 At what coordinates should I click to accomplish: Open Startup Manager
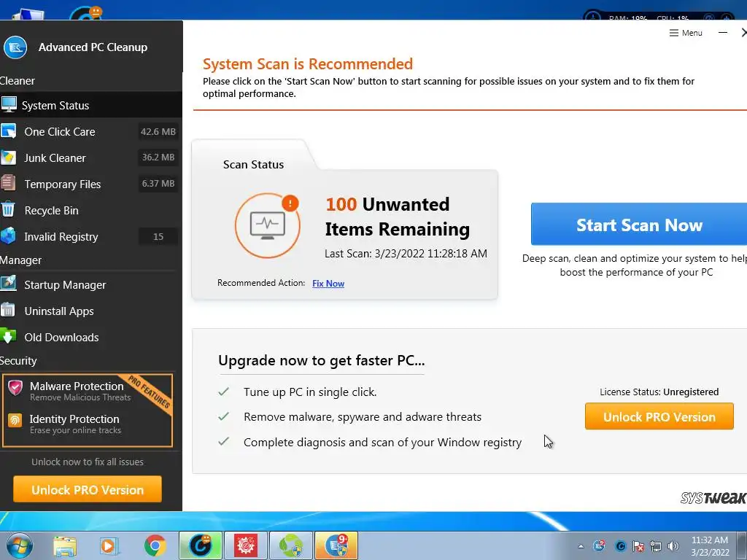coord(91,284)
